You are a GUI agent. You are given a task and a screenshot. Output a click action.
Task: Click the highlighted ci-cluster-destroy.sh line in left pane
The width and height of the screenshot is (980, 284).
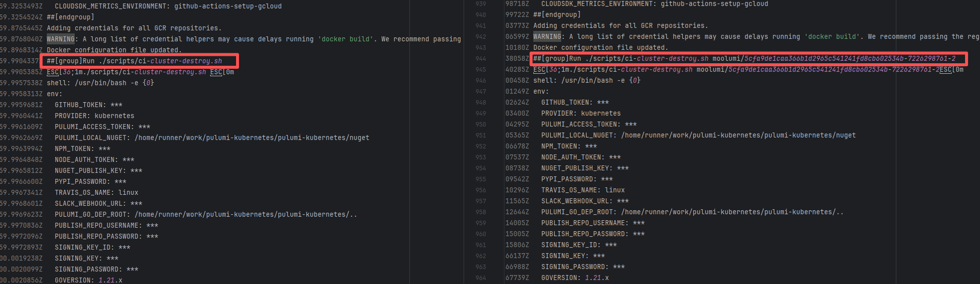[134, 61]
